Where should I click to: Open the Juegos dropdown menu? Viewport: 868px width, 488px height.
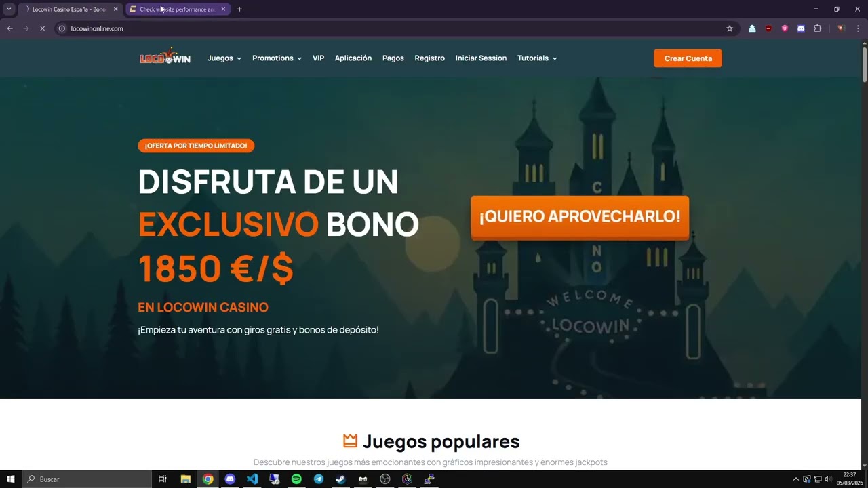point(224,58)
